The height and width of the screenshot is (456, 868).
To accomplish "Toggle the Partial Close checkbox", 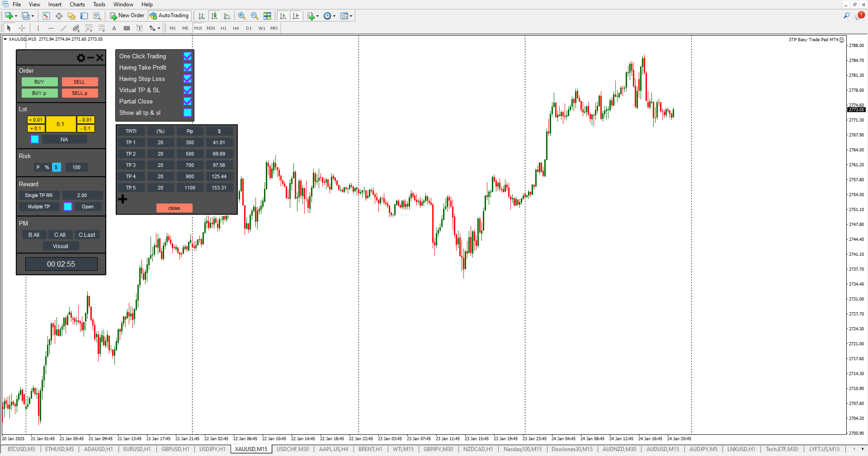I will click(x=187, y=101).
